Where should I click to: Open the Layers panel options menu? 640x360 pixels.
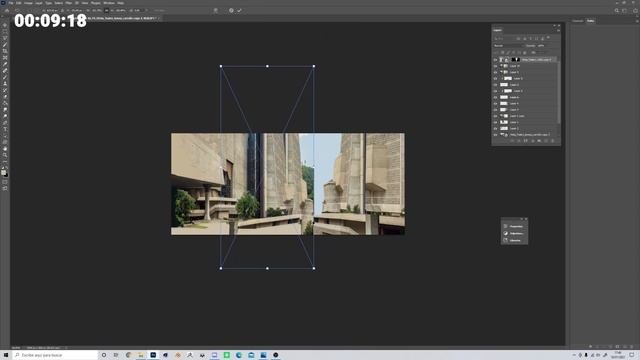point(558,30)
